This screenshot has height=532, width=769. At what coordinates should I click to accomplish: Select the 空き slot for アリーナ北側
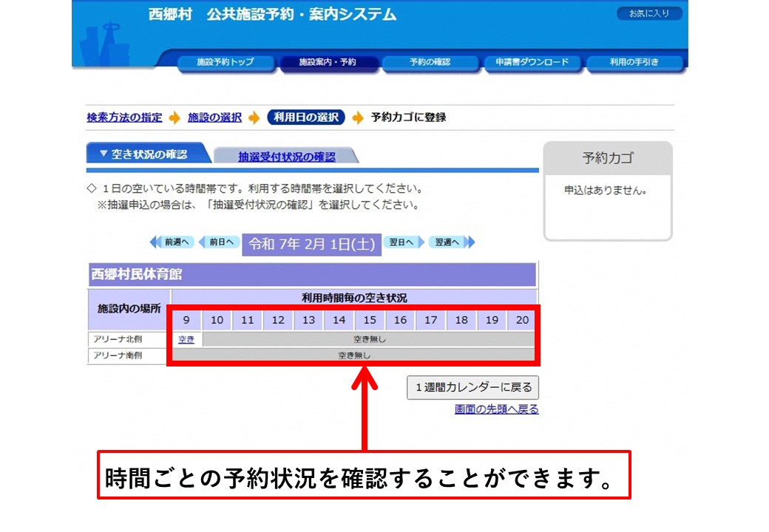186,339
